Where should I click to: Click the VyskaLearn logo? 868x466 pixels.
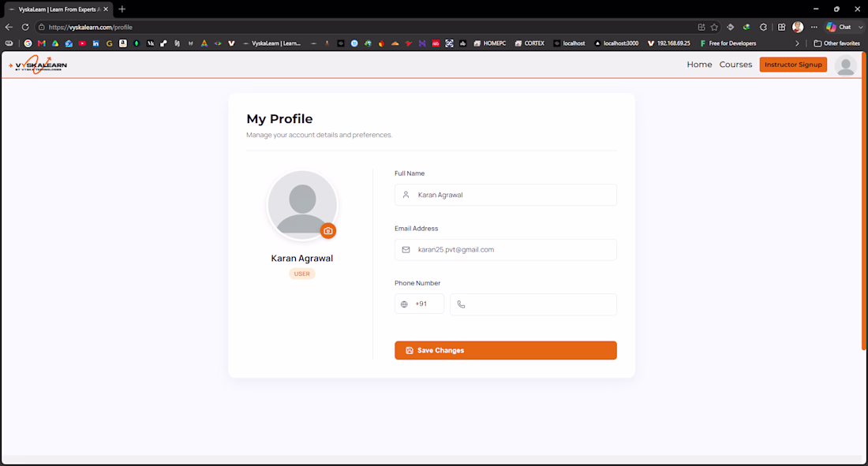[38, 65]
